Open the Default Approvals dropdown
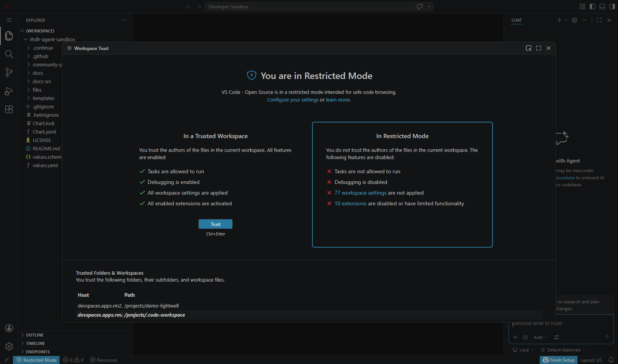This screenshot has height=364, width=618. [x=563, y=350]
